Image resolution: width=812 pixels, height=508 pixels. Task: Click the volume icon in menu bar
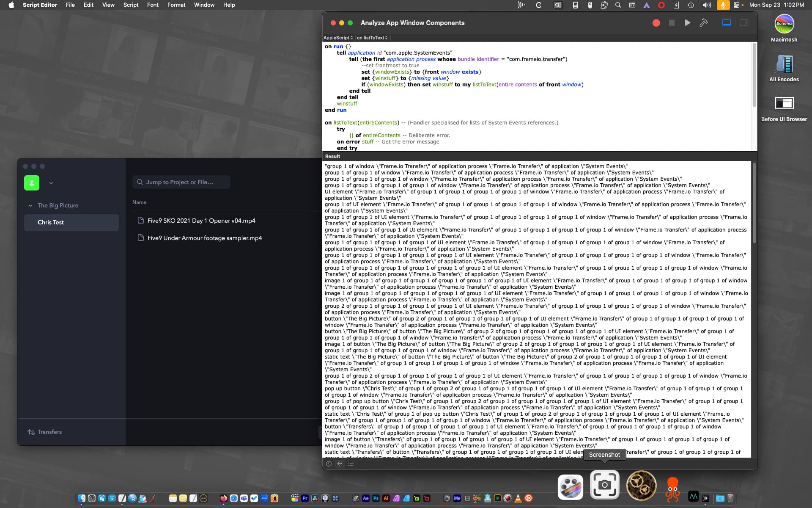pos(706,5)
